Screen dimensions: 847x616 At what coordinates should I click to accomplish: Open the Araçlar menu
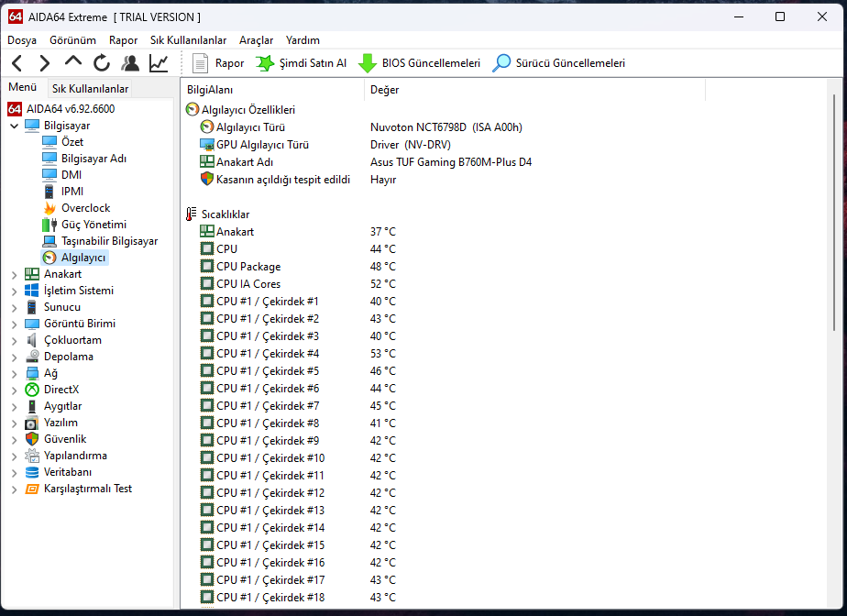[x=256, y=40]
